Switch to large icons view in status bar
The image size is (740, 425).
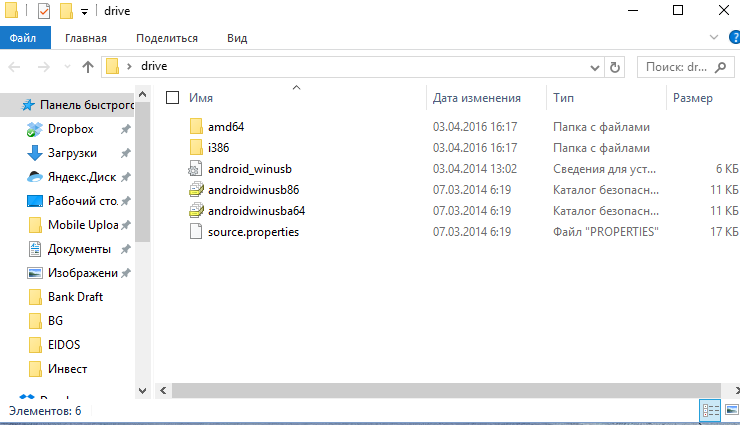(x=732, y=409)
